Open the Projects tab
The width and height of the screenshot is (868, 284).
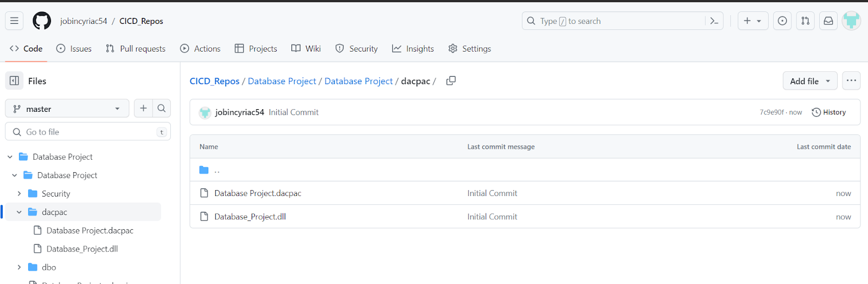pyautogui.click(x=256, y=48)
